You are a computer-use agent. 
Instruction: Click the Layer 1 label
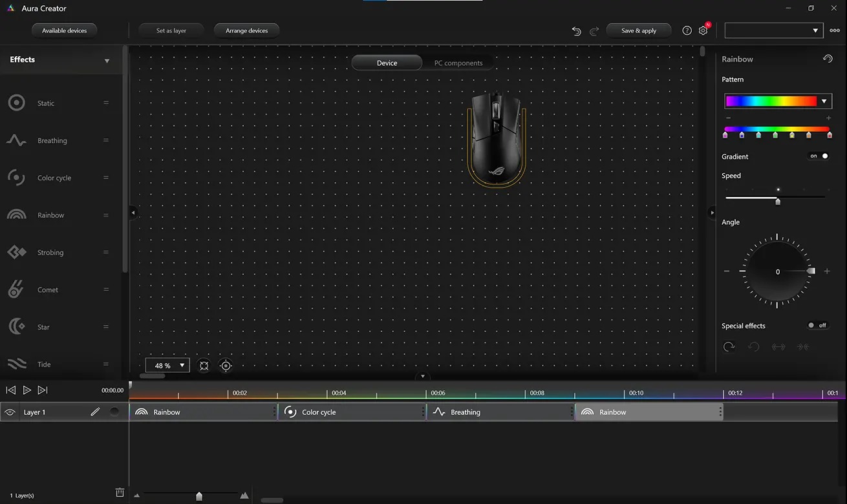point(34,412)
